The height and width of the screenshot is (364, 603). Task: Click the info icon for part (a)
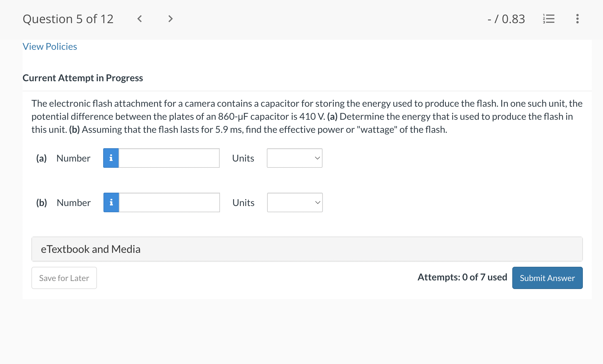111,158
